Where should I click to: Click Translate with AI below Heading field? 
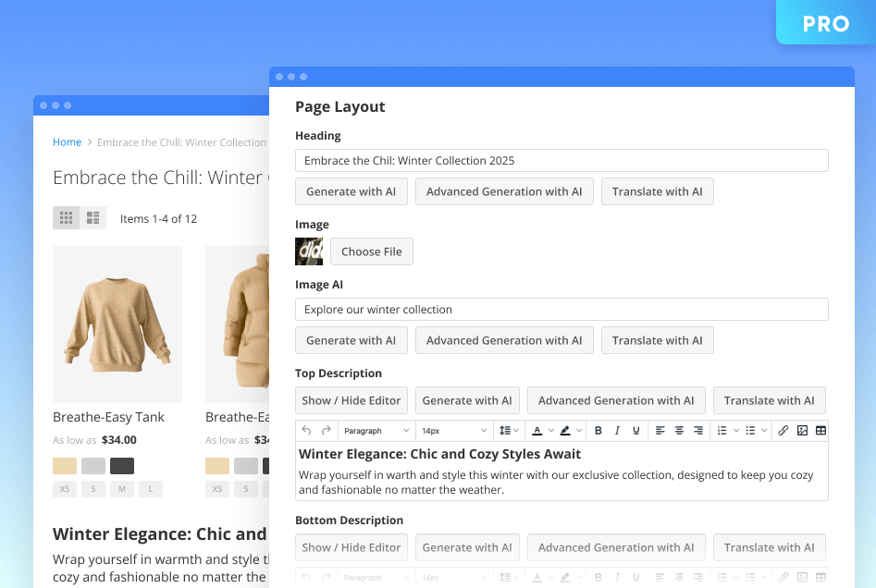pyautogui.click(x=657, y=191)
